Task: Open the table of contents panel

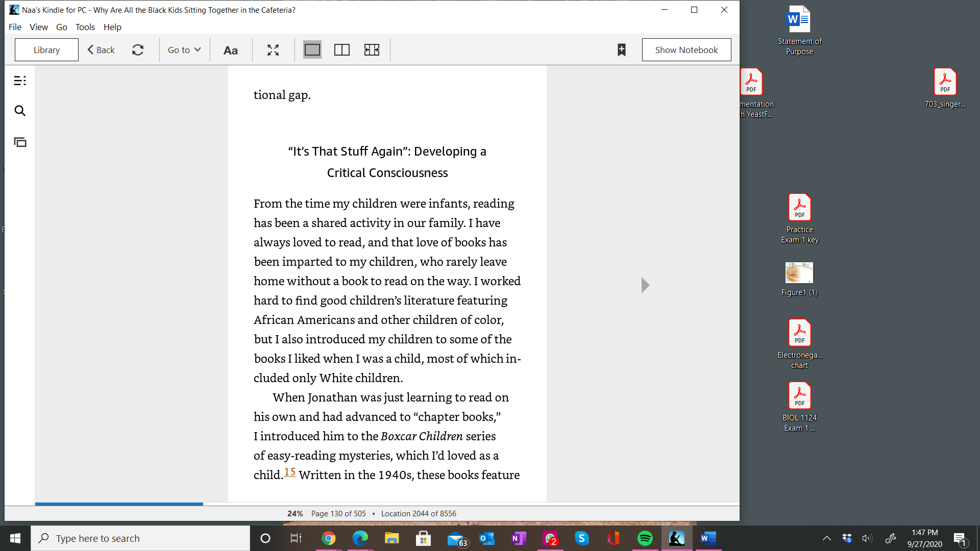Action: click(20, 81)
